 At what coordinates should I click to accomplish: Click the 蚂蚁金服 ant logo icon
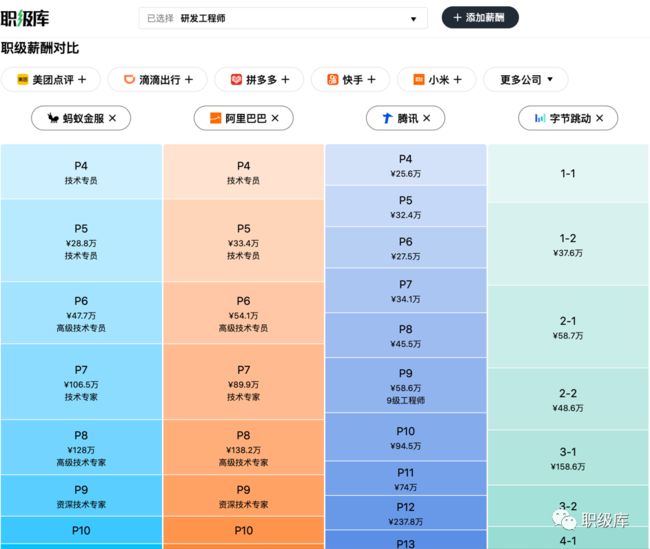pyautogui.click(x=53, y=118)
